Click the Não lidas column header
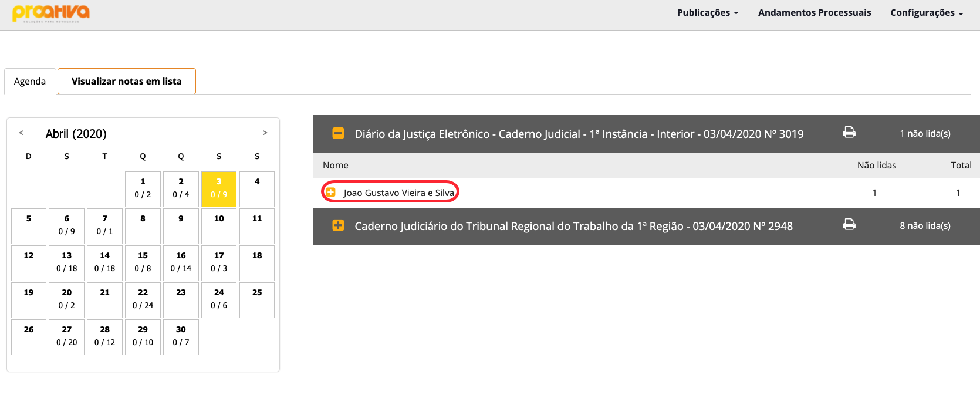The height and width of the screenshot is (395, 980). [877, 166]
